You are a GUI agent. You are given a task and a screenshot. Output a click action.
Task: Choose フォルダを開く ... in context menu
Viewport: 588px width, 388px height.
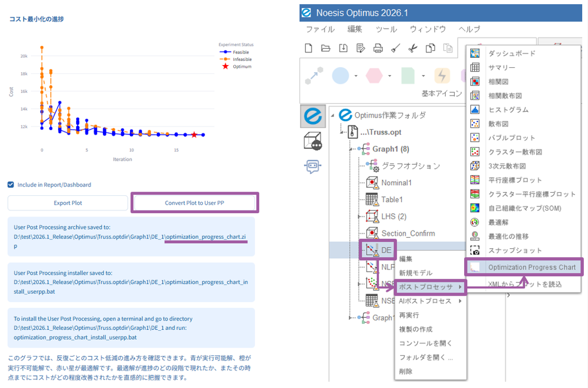430,357
